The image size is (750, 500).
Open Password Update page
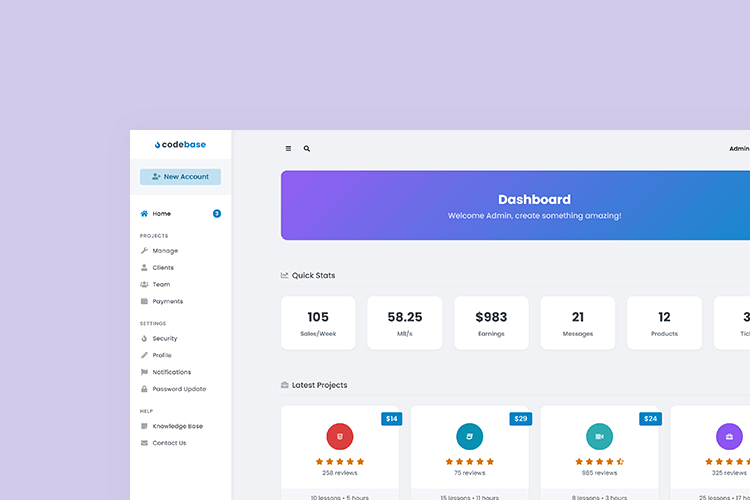[180, 389]
